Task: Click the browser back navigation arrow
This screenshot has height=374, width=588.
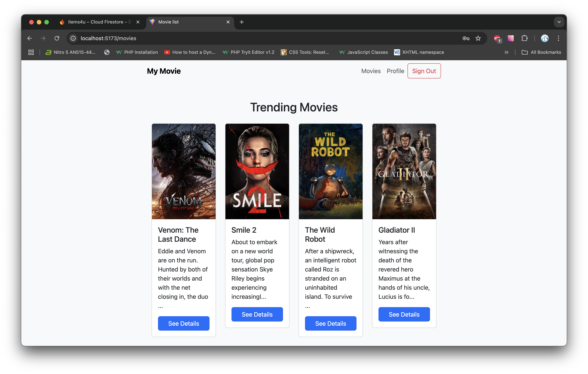Action: click(30, 38)
